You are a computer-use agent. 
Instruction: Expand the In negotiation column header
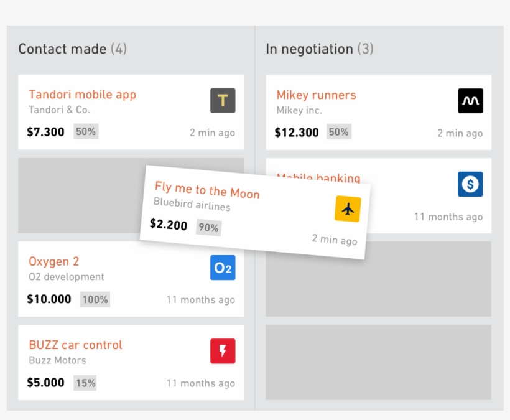tap(320, 49)
